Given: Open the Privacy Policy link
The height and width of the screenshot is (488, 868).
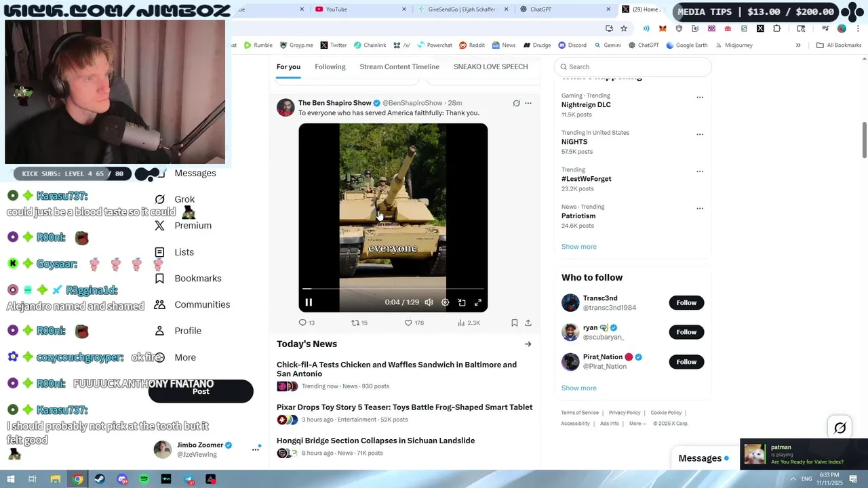Looking at the screenshot, I should pyautogui.click(x=625, y=412).
